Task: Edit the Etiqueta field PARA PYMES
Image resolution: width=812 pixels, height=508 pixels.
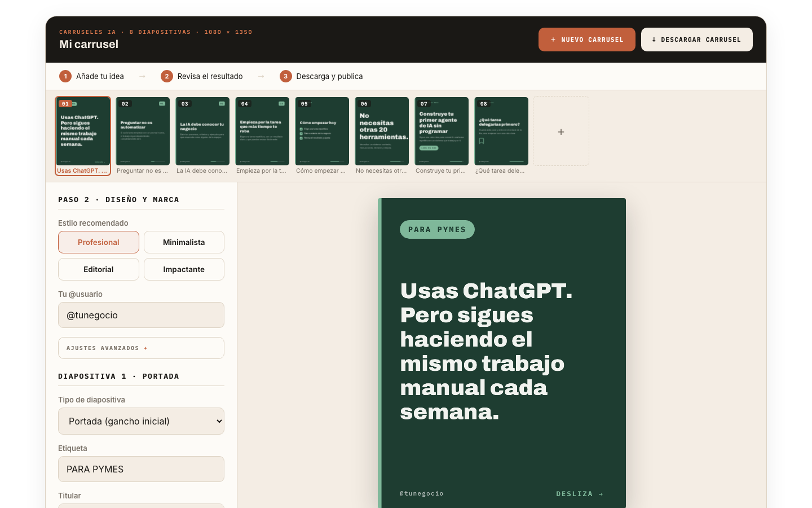Action: [141, 469]
